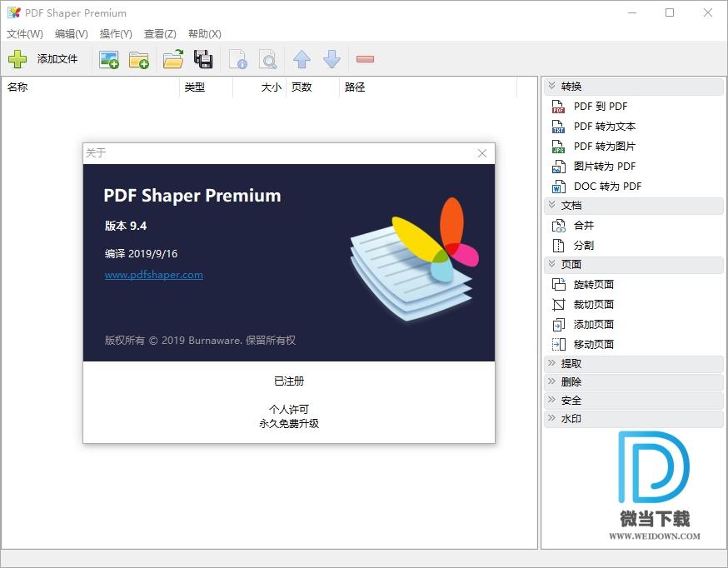Click the 图片转为 PDF icon
728x568 pixels.
coord(559,167)
